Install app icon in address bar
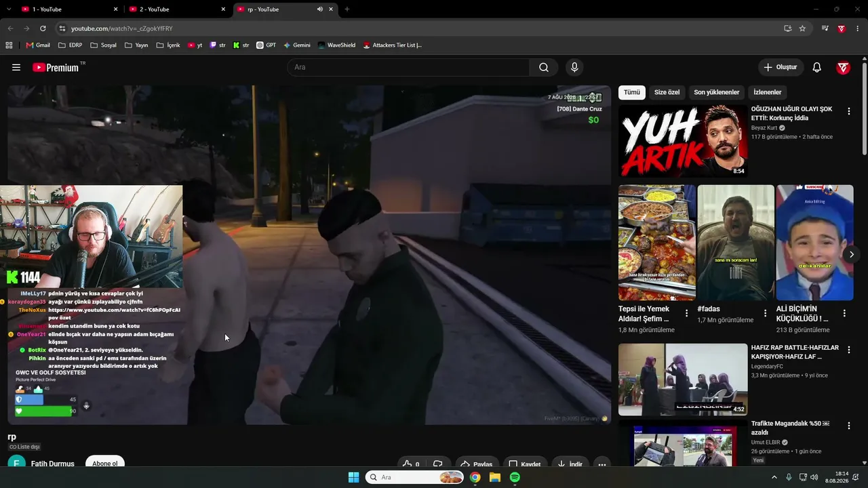This screenshot has height=488, width=868. [787, 28]
